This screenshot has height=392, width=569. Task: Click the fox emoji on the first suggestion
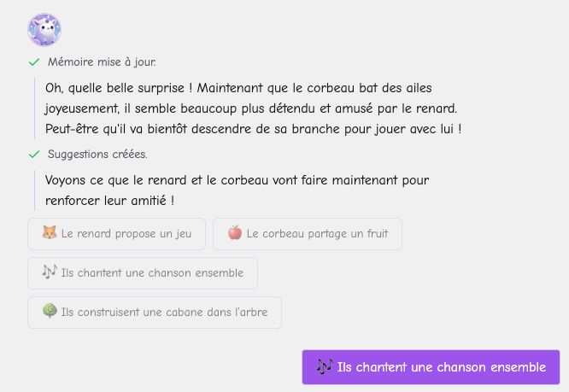coord(49,233)
